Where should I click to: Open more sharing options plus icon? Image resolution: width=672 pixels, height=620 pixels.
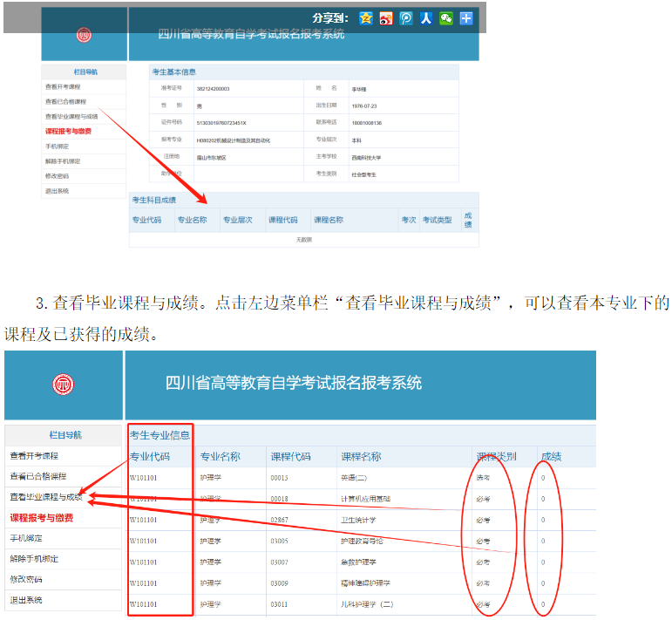click(466, 18)
